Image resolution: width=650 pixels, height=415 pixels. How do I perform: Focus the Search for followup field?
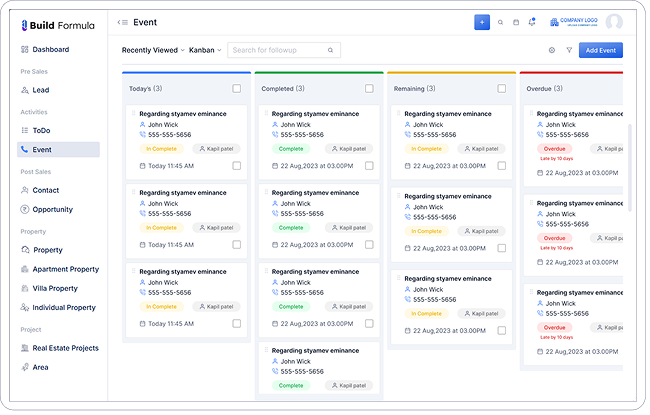tap(278, 50)
